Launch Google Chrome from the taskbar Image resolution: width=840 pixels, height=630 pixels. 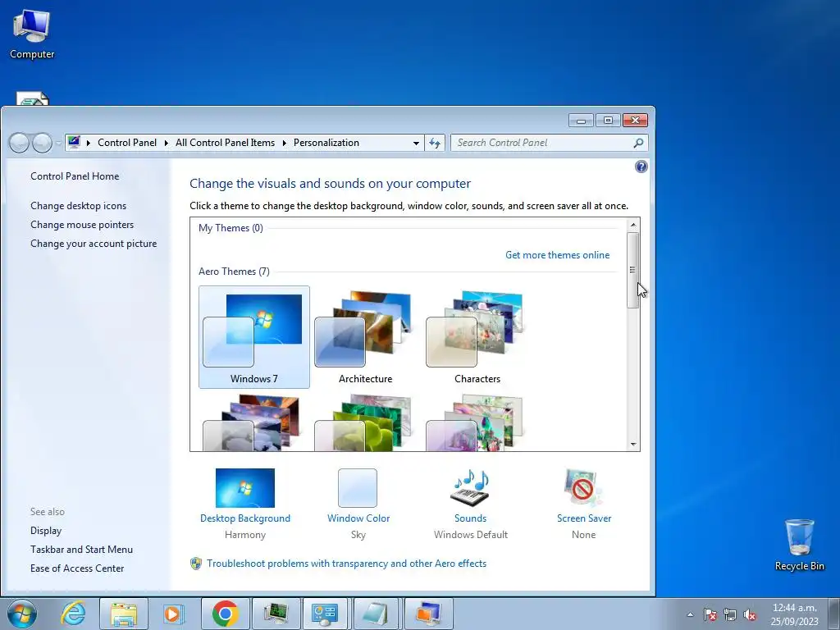point(225,614)
